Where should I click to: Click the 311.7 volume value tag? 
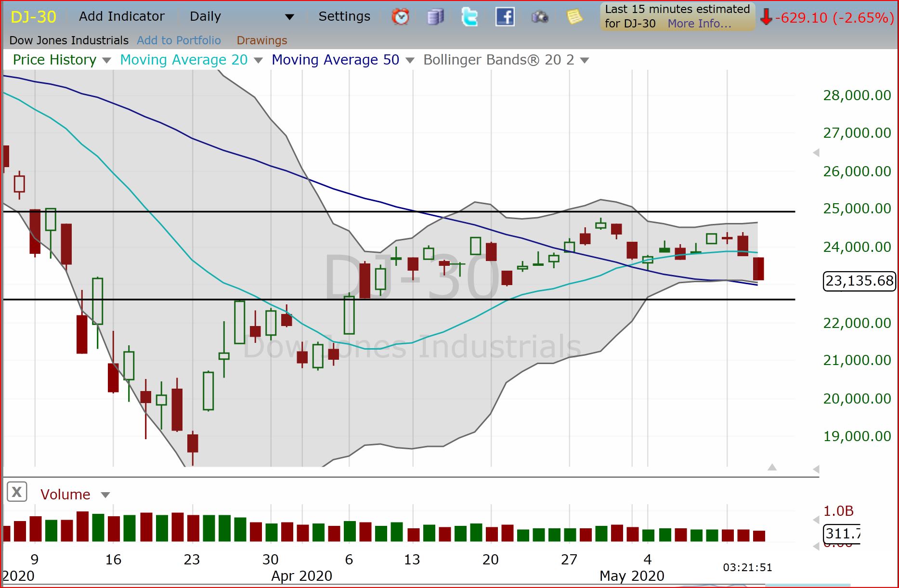(x=841, y=534)
